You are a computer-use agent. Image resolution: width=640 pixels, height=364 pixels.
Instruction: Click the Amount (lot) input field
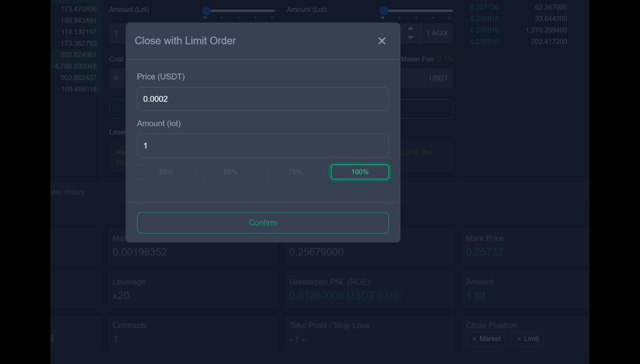tap(262, 145)
